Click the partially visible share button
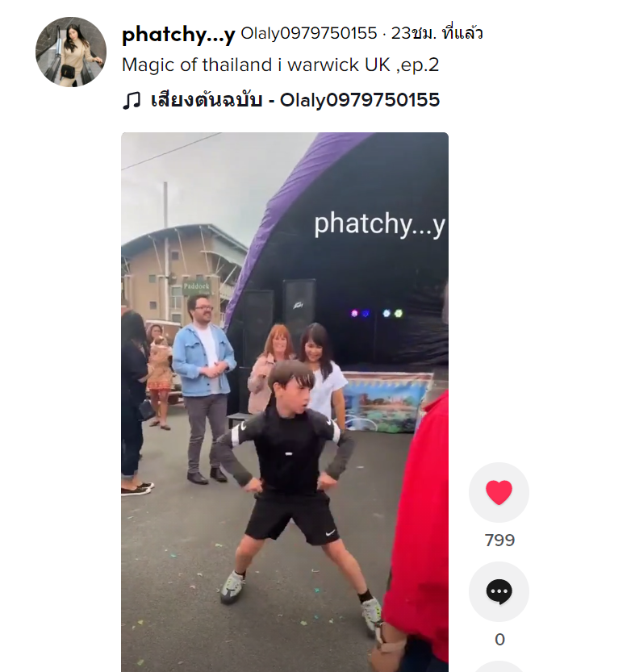The height and width of the screenshot is (672, 635). [499, 667]
